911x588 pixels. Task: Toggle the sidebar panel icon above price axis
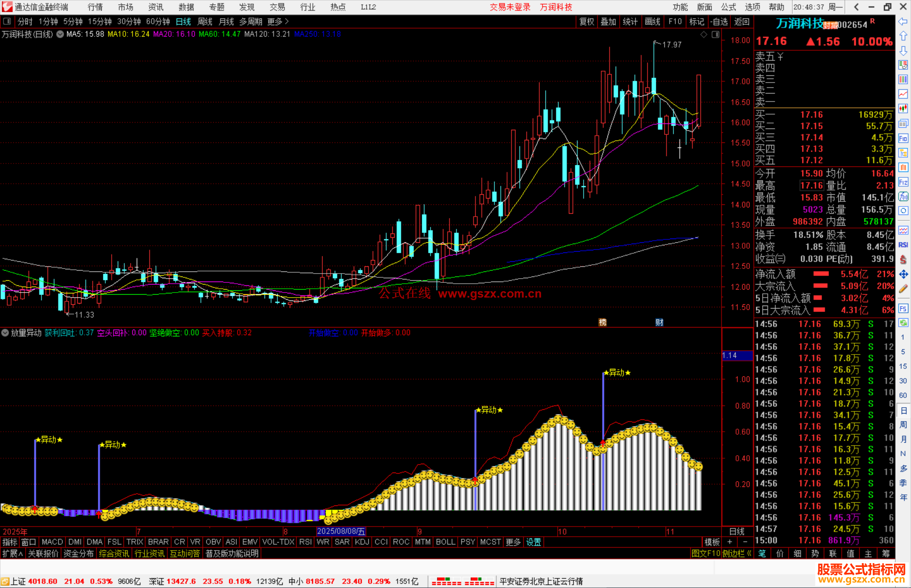716,35
